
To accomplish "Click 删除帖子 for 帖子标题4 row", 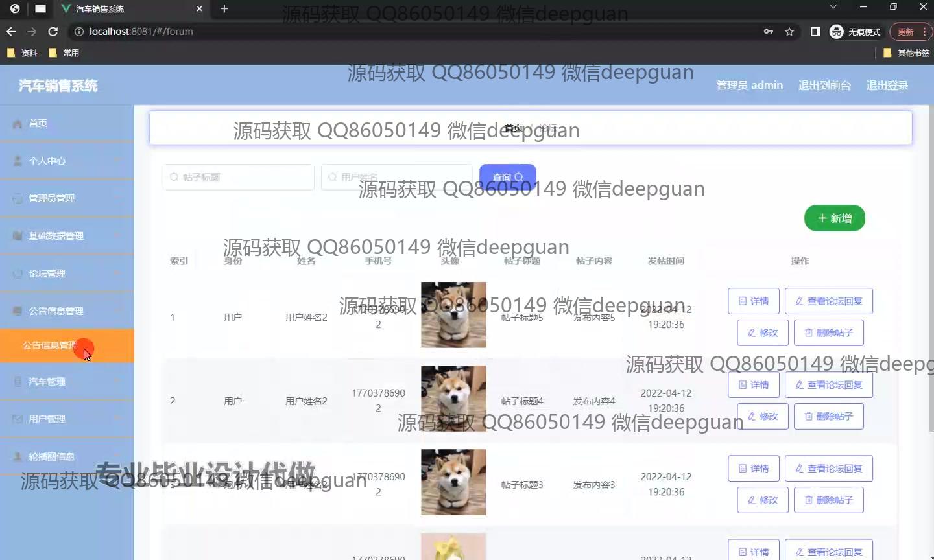I will pos(829,417).
